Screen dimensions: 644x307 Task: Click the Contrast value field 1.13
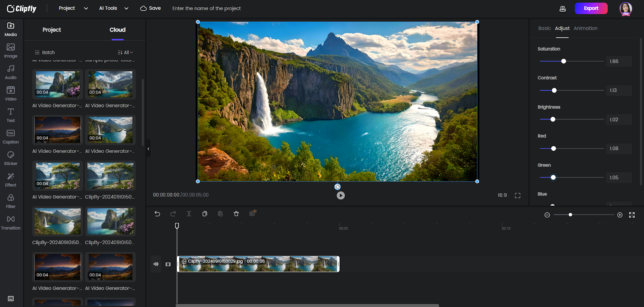coord(619,91)
